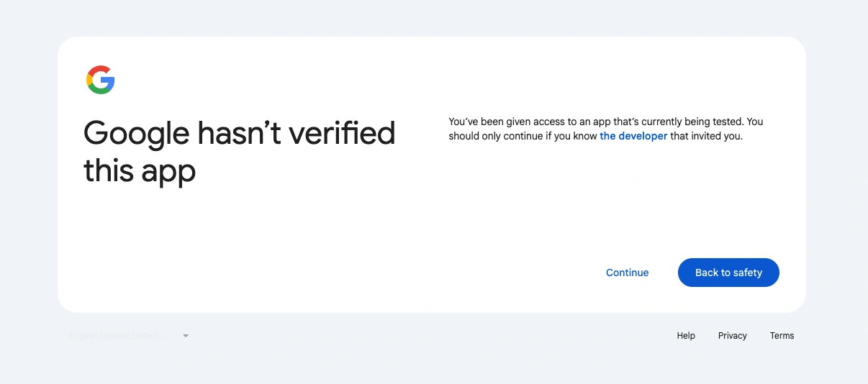Open the Terms footer link

click(x=782, y=336)
